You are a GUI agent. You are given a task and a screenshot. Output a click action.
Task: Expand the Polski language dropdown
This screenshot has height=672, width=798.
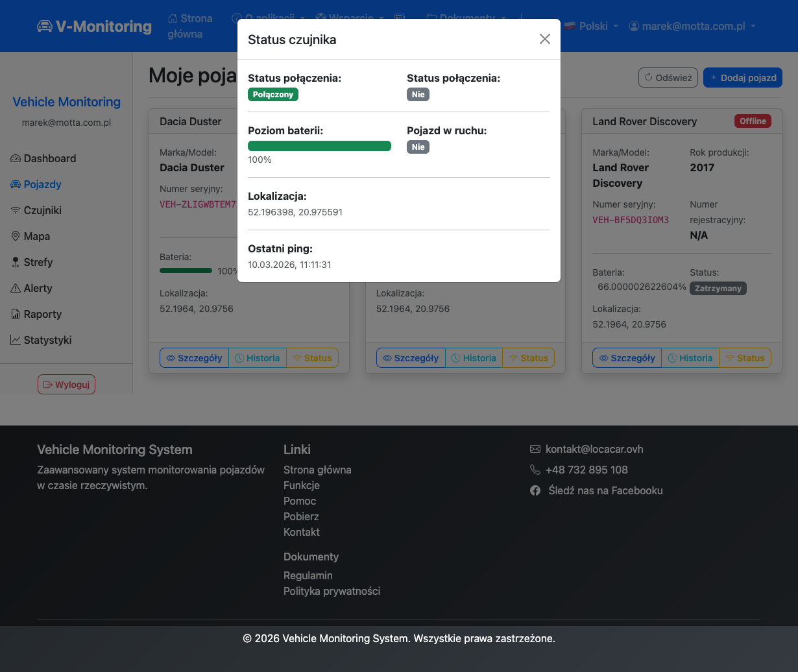(x=590, y=26)
